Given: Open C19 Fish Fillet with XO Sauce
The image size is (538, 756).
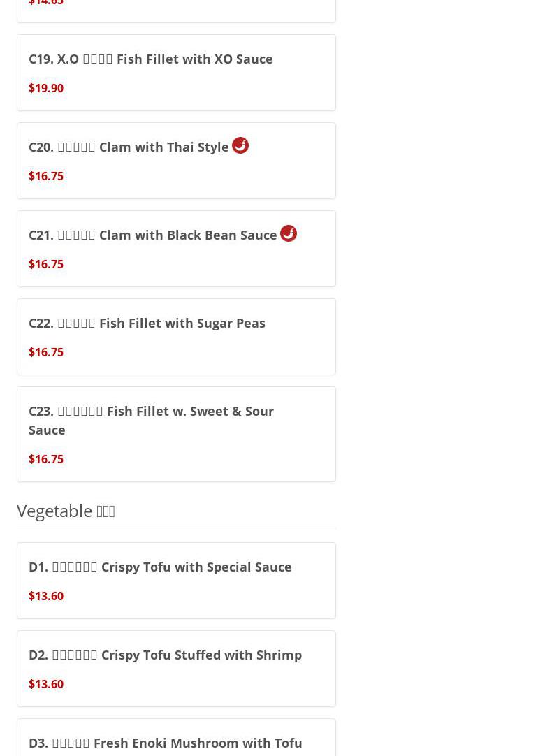Looking at the screenshot, I should (x=151, y=59).
